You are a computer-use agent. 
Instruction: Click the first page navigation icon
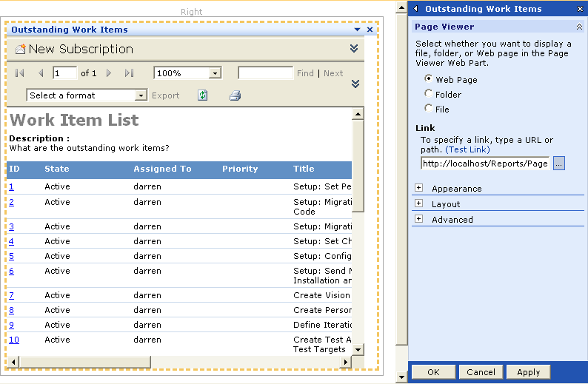tap(20, 73)
